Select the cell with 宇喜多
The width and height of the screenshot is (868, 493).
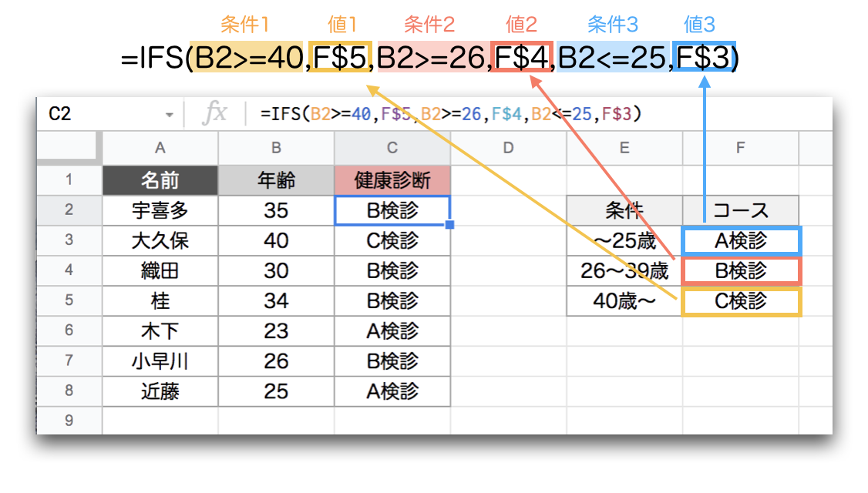tap(160, 210)
